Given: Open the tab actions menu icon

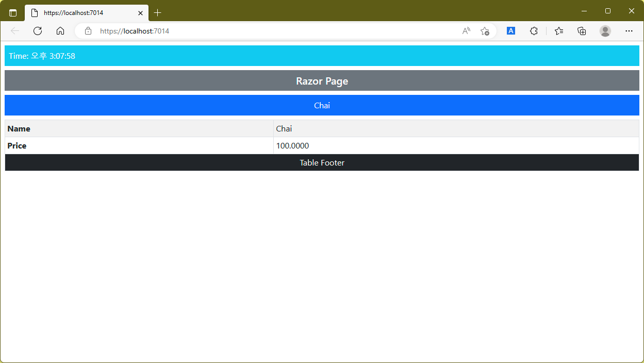Looking at the screenshot, I should point(13,13).
